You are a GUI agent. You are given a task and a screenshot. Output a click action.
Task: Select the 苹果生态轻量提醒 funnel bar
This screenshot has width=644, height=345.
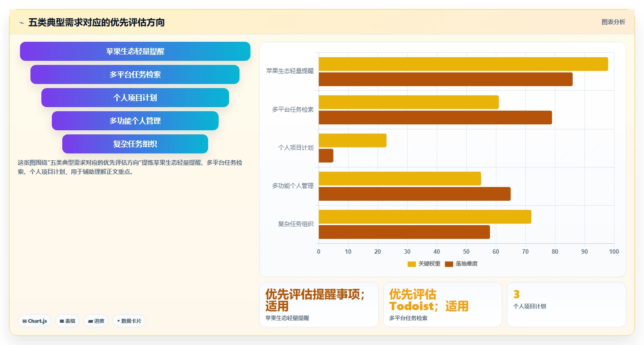coord(135,51)
